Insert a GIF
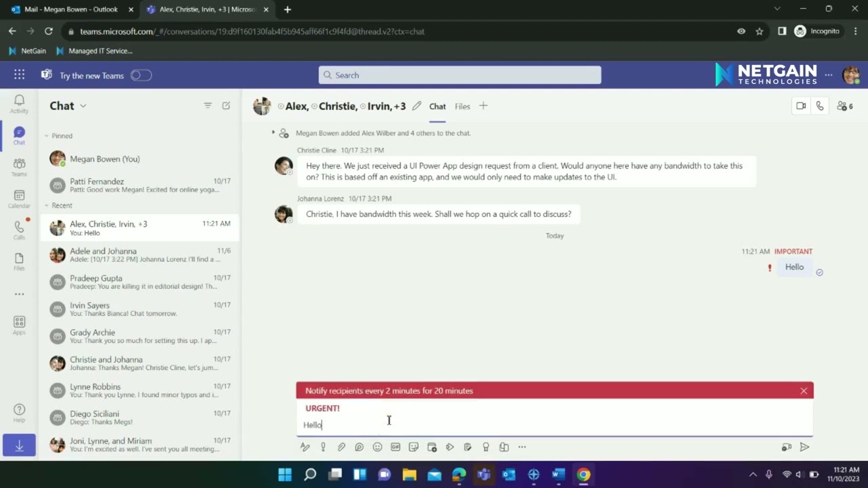Viewport: 868px width, 488px height. pos(395,447)
